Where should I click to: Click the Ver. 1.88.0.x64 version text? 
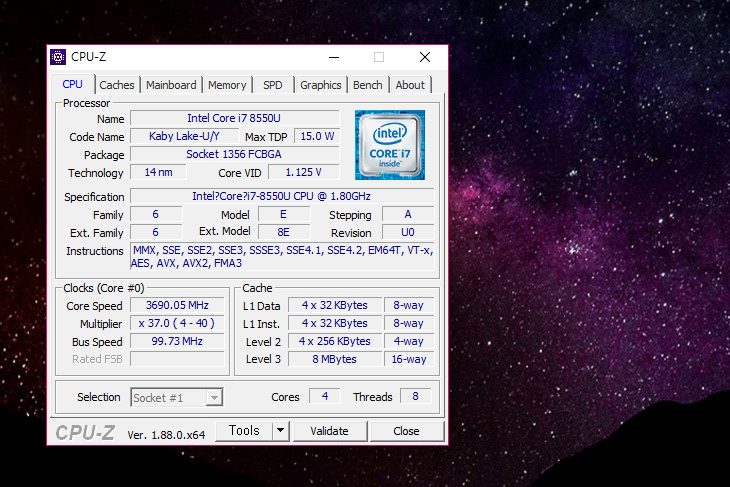click(x=166, y=435)
